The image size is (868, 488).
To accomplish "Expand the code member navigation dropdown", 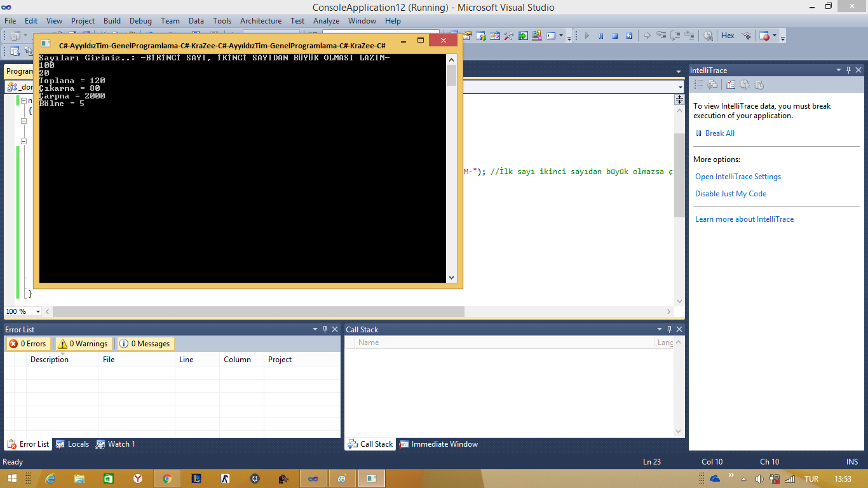I will click(681, 87).
